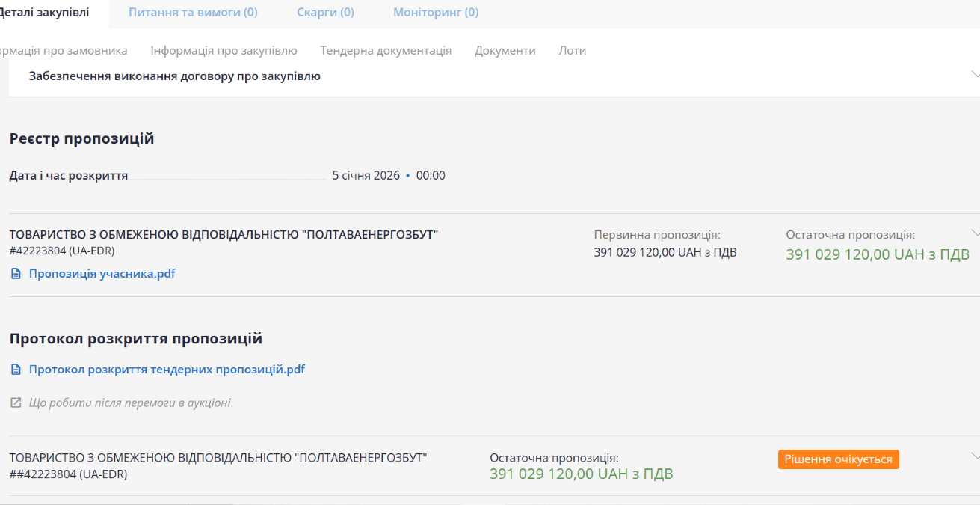Click the Забезпечення виконання договору про закупівлю heading
The image size is (980, 505).
tap(174, 76)
